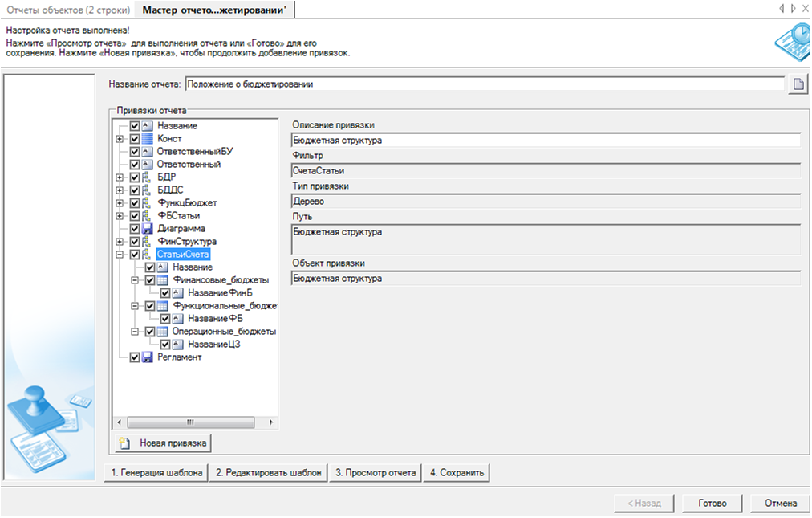
Task: Toggle the ФункцБюджет checkbox
Action: tap(134, 203)
